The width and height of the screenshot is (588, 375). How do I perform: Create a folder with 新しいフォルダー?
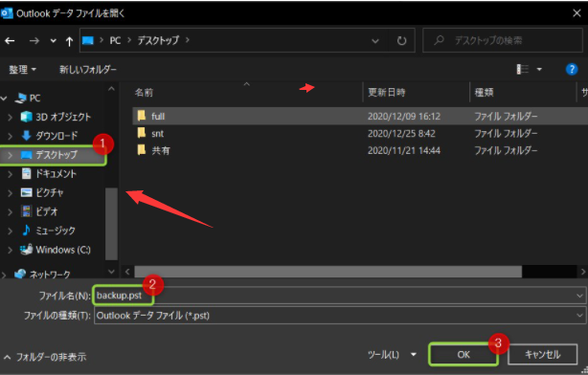click(88, 69)
